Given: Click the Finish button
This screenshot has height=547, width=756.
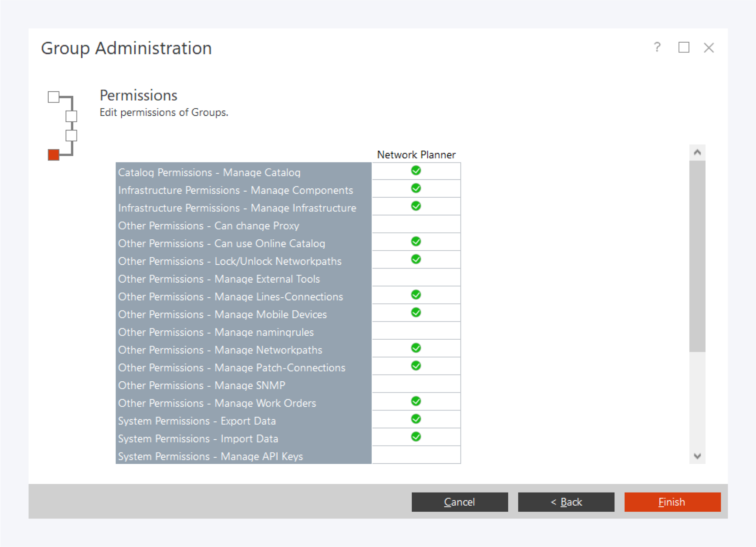Looking at the screenshot, I should [672, 502].
